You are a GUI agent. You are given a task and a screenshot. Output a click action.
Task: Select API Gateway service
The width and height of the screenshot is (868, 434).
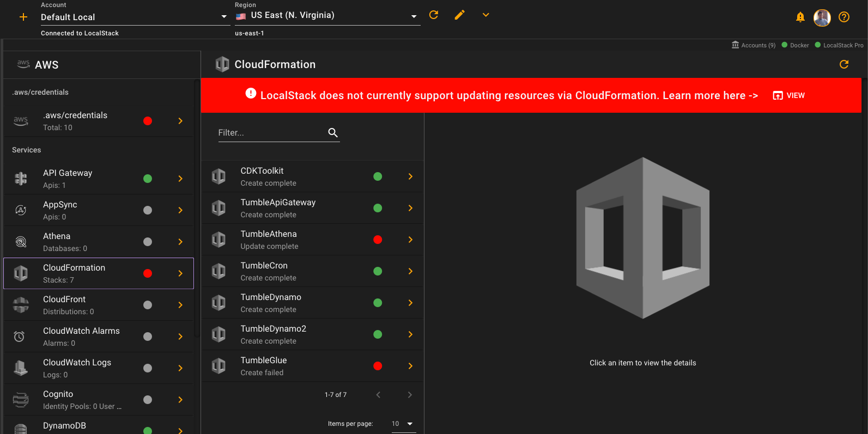click(99, 179)
